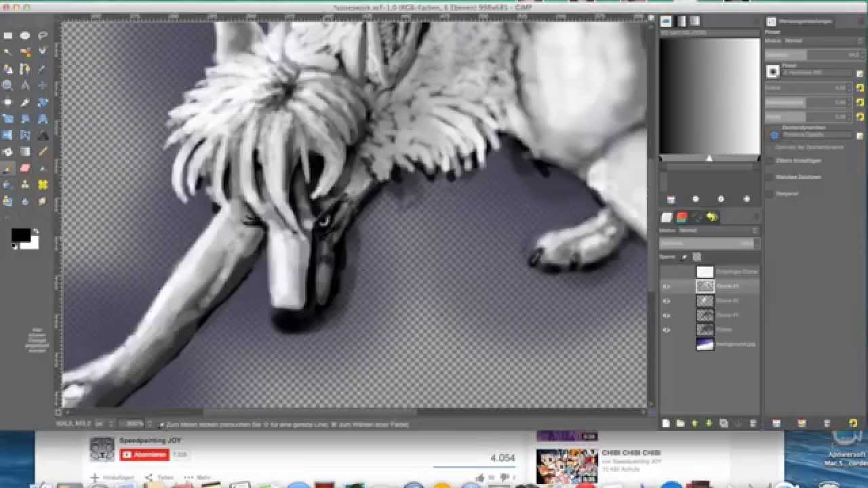The image size is (868, 488).
Task: Select the Color Picker tool
Action: 43,69
